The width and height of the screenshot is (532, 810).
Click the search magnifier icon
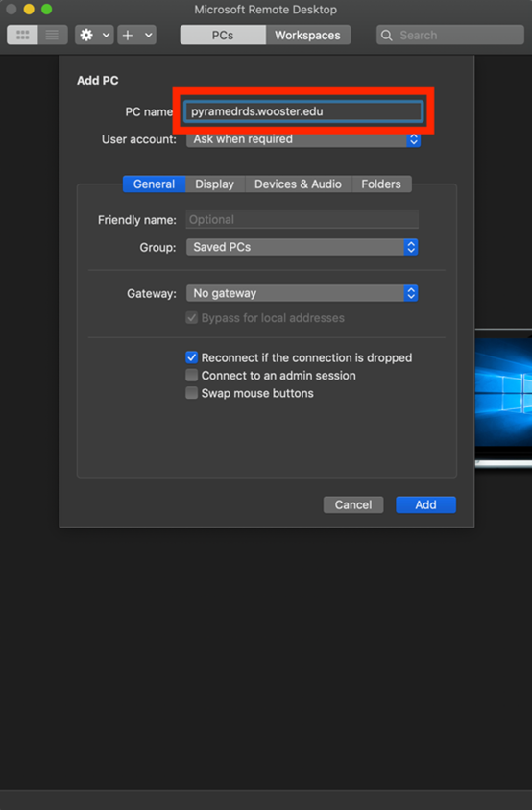pyautogui.click(x=386, y=36)
